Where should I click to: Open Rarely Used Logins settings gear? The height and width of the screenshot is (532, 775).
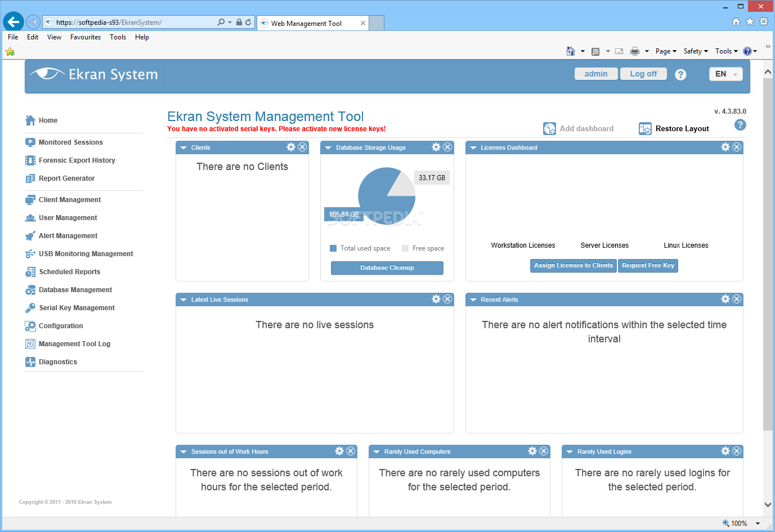725,451
